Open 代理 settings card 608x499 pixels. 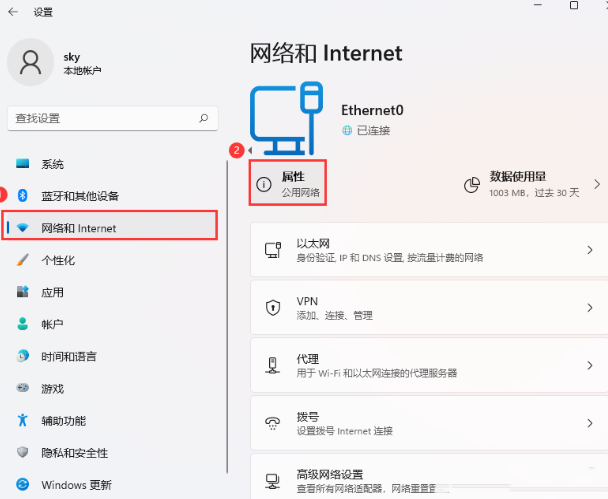pos(429,365)
